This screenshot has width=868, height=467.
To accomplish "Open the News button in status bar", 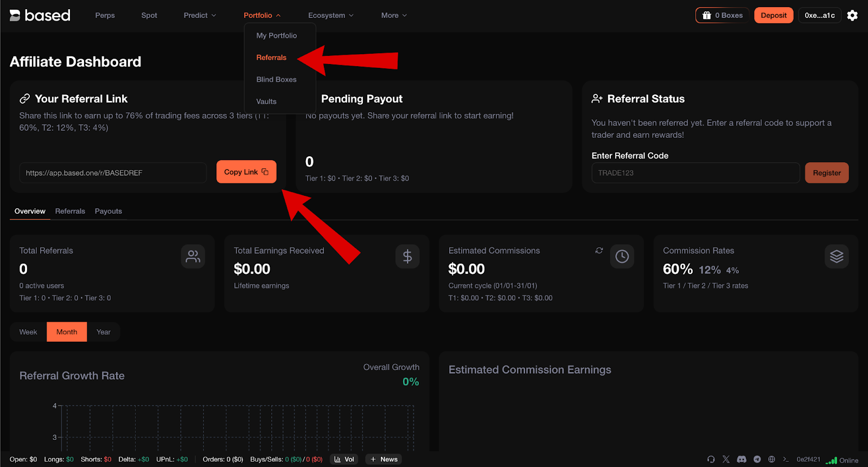I will [384, 459].
